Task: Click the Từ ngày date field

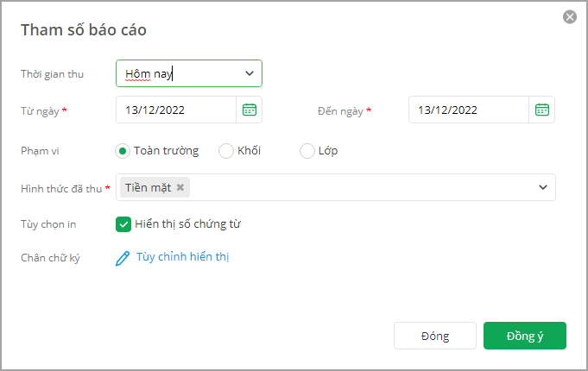Action: click(176, 110)
